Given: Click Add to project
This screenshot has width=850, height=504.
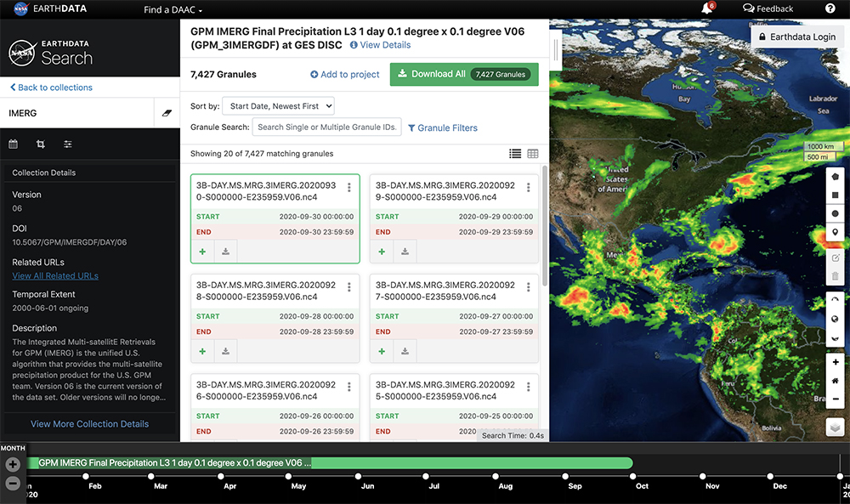Looking at the screenshot, I should click(345, 74).
